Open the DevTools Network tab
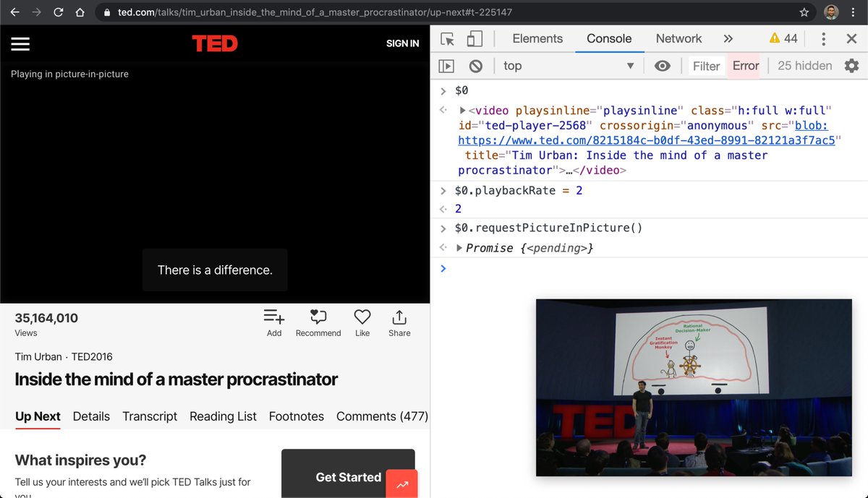Screen dimensions: 868x498 [x=678, y=39]
